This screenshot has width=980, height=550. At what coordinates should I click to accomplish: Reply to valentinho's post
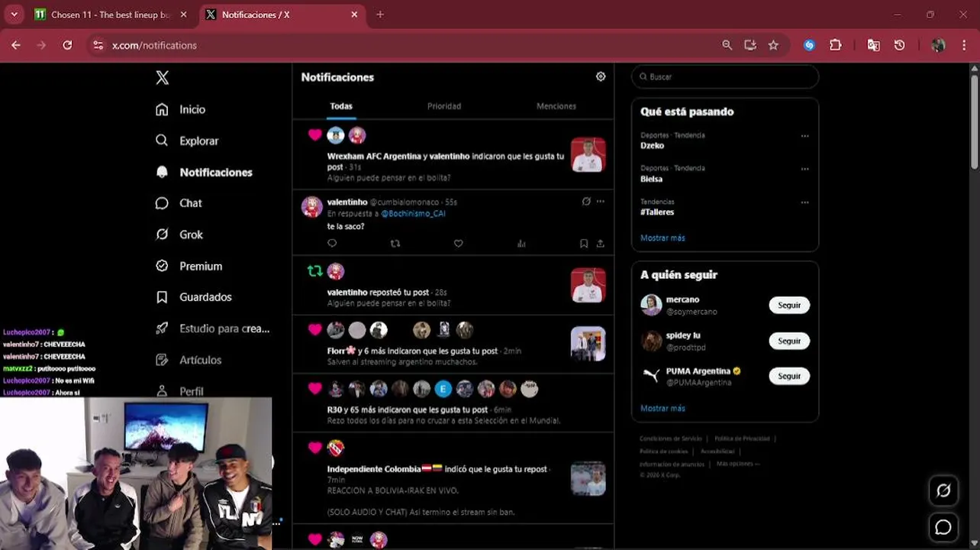point(332,244)
